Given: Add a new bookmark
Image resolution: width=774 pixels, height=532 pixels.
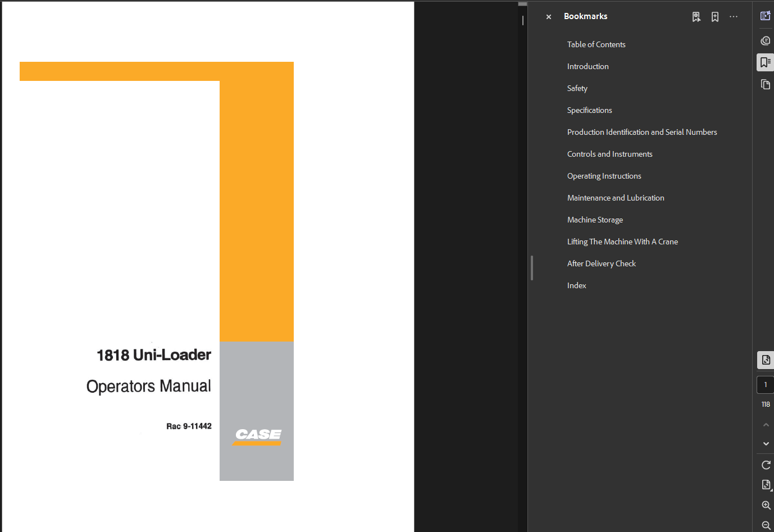Looking at the screenshot, I should [x=715, y=17].
